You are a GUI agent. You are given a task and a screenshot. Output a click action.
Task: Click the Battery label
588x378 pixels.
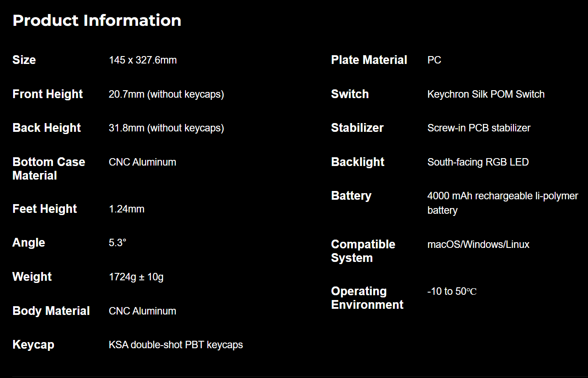(x=351, y=196)
